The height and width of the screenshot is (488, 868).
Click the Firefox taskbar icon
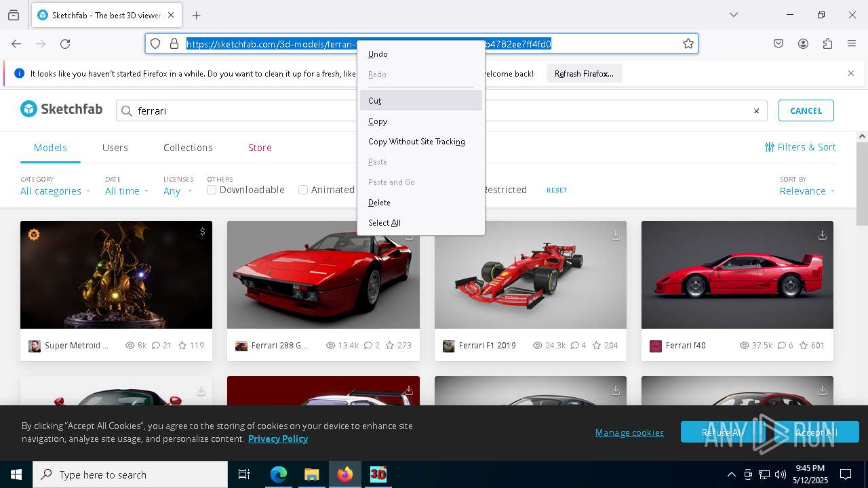click(344, 474)
